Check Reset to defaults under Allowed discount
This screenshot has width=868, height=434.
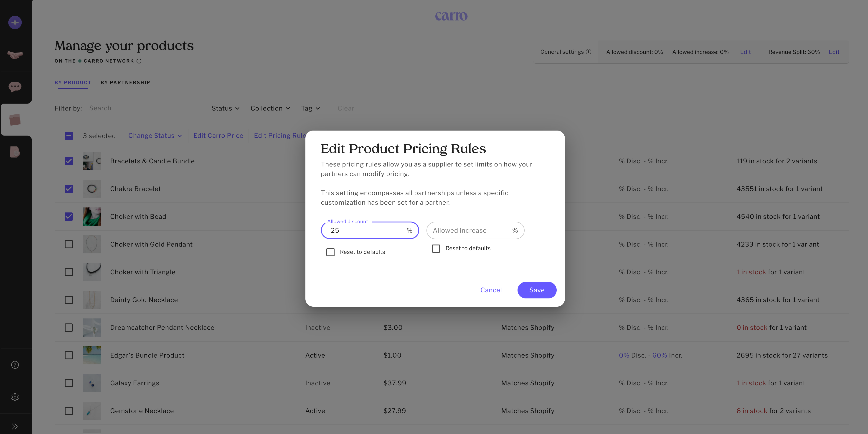330,252
